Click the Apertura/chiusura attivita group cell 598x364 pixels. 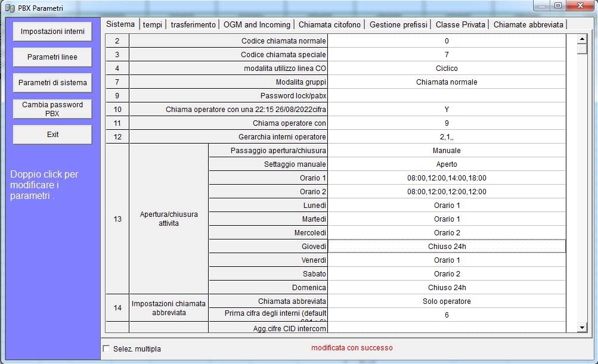[x=169, y=219]
